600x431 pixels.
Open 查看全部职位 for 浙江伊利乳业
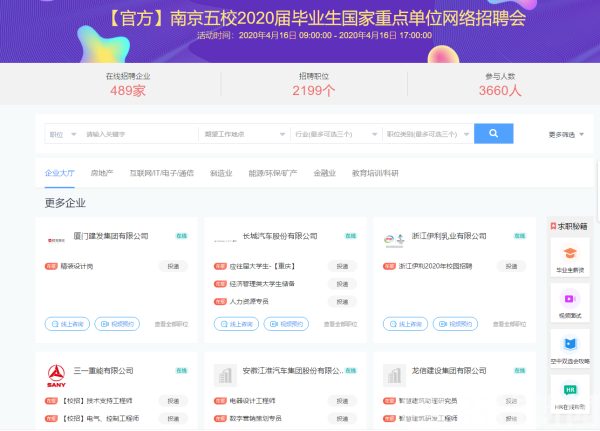click(x=509, y=324)
